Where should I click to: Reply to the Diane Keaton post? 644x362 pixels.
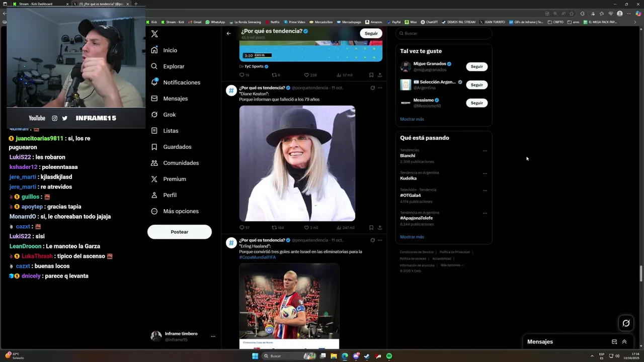(x=242, y=228)
